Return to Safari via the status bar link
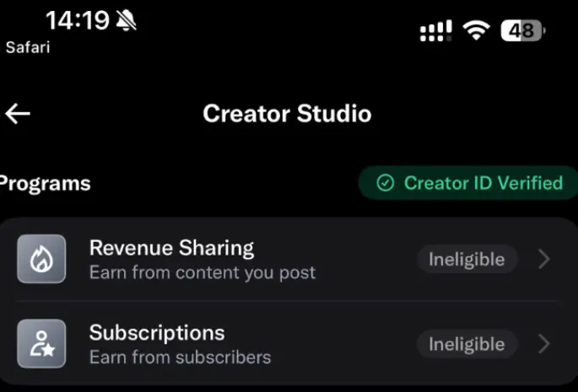 pyautogui.click(x=28, y=47)
